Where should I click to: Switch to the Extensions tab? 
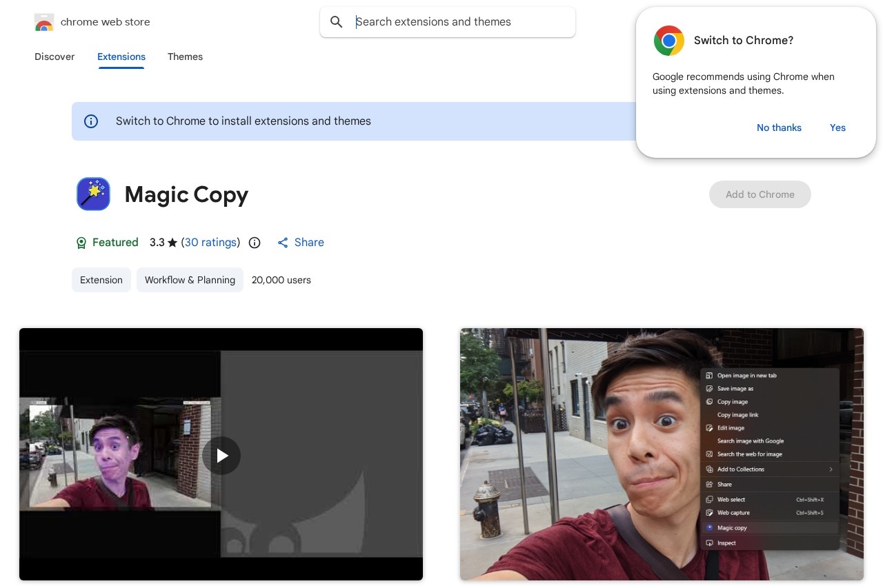click(121, 57)
